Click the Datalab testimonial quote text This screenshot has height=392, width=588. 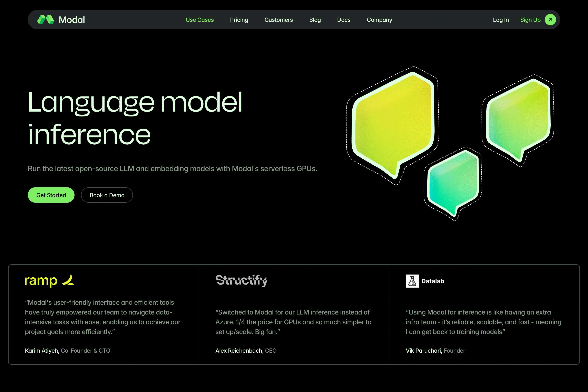click(483, 322)
